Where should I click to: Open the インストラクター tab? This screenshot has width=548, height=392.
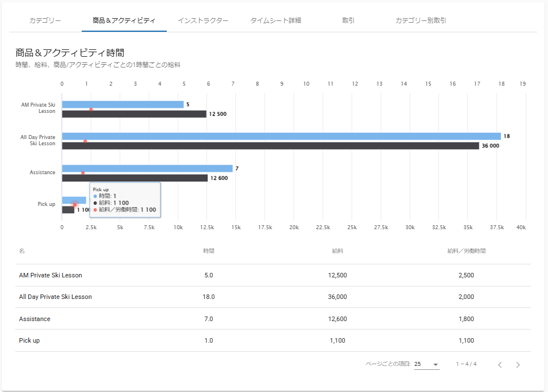coord(203,20)
